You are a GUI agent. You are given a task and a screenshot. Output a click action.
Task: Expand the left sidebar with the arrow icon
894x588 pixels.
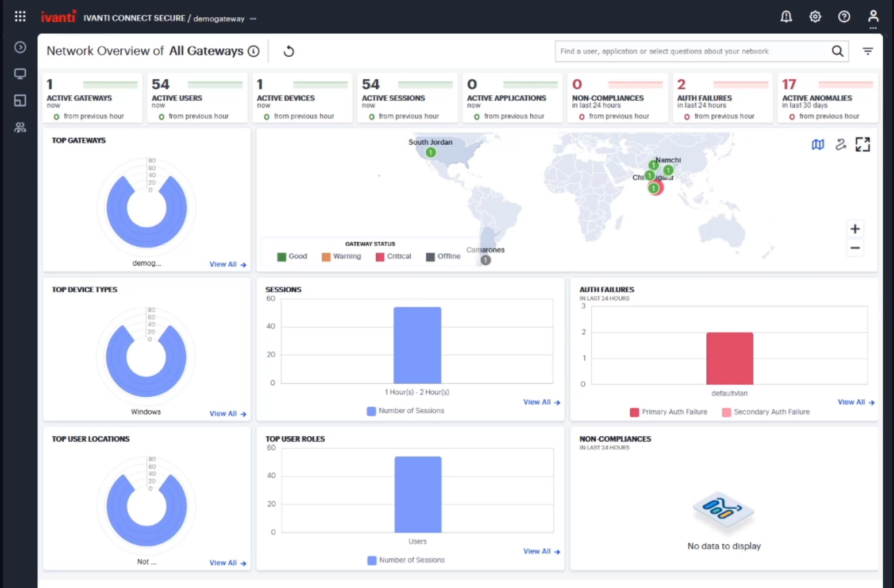point(20,47)
